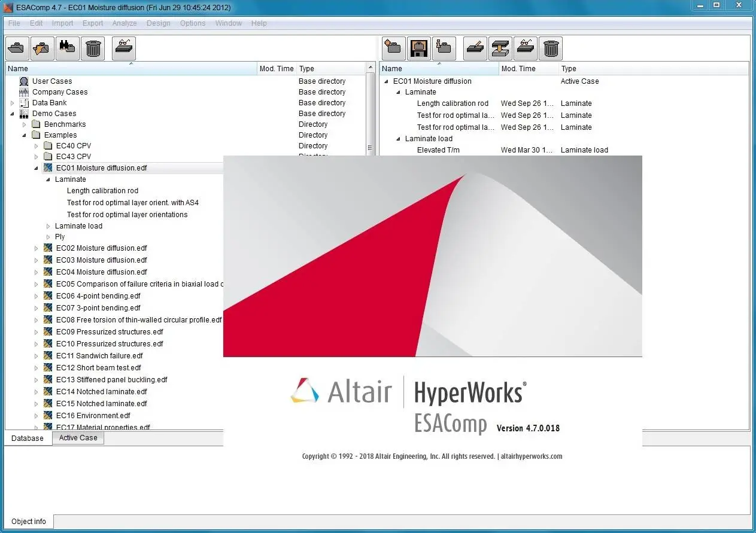Click the new case briefcase with star icon

(x=394, y=48)
